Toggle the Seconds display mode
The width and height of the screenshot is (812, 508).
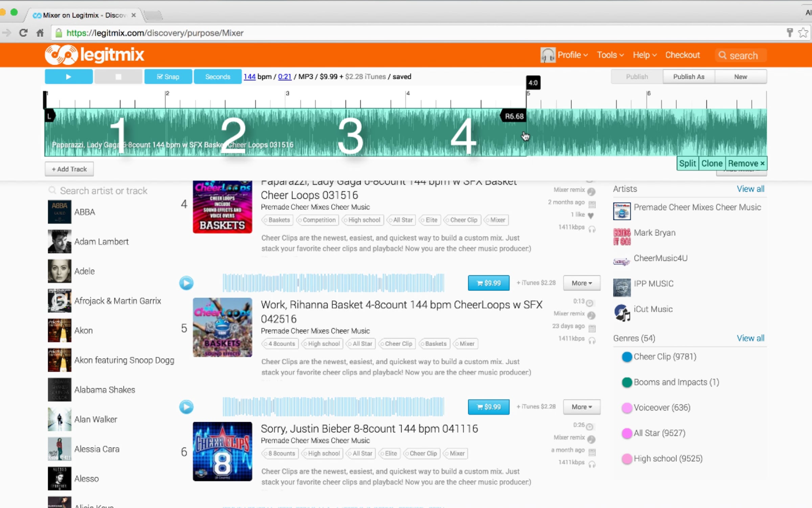point(218,77)
